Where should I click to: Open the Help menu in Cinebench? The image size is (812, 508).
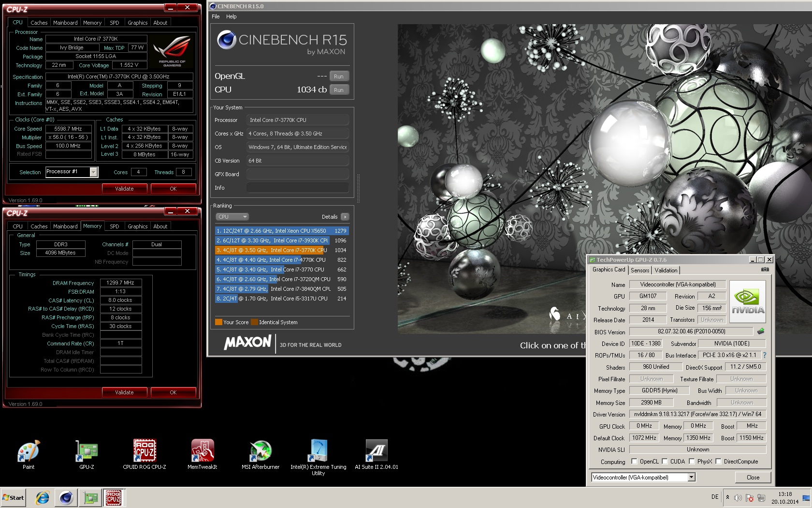pos(232,16)
